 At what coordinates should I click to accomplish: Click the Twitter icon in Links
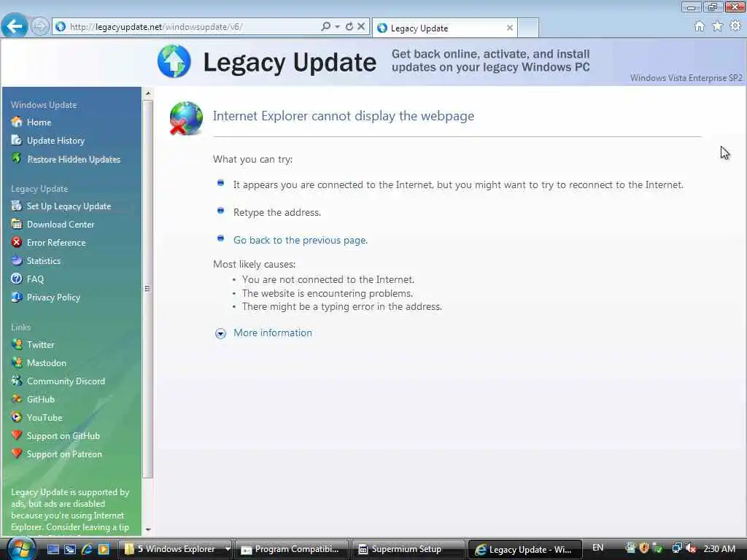coord(17,344)
